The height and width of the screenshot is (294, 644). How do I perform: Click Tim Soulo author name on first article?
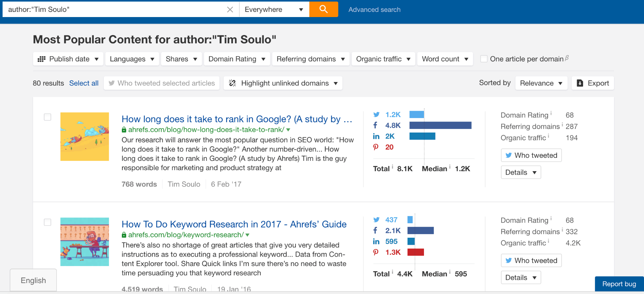184,184
